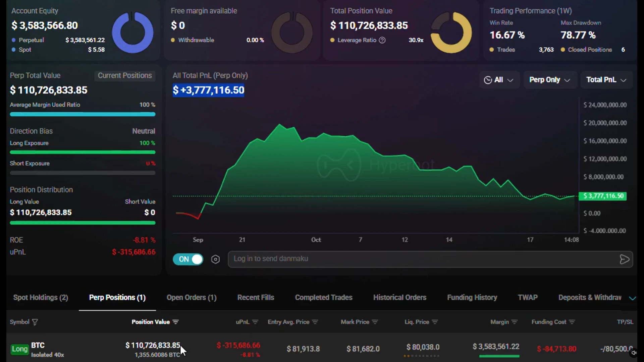View the Historical Orders tab
This screenshot has width=644, height=362.
[x=400, y=298]
